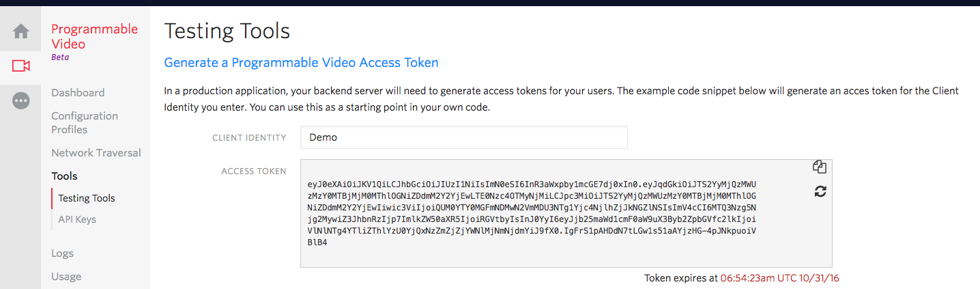Click Generate a Programmable Video Access Token

301,63
